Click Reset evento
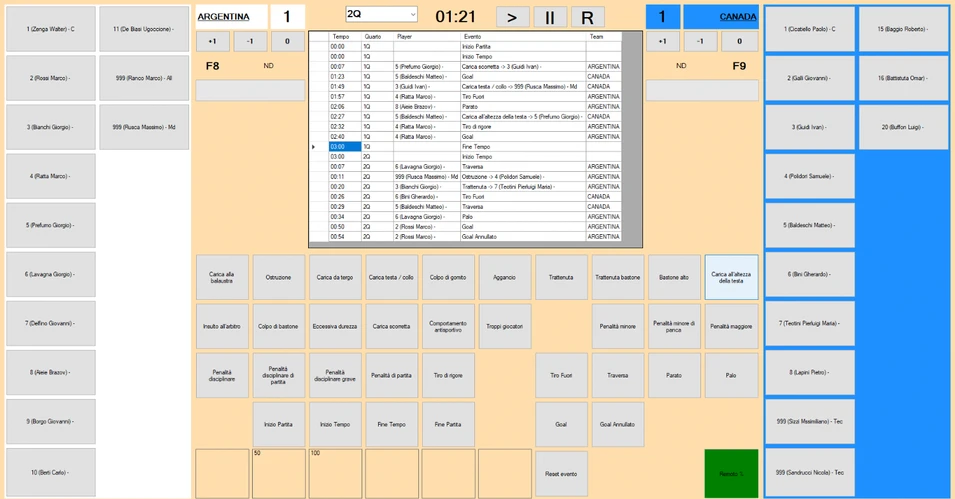 click(x=561, y=473)
